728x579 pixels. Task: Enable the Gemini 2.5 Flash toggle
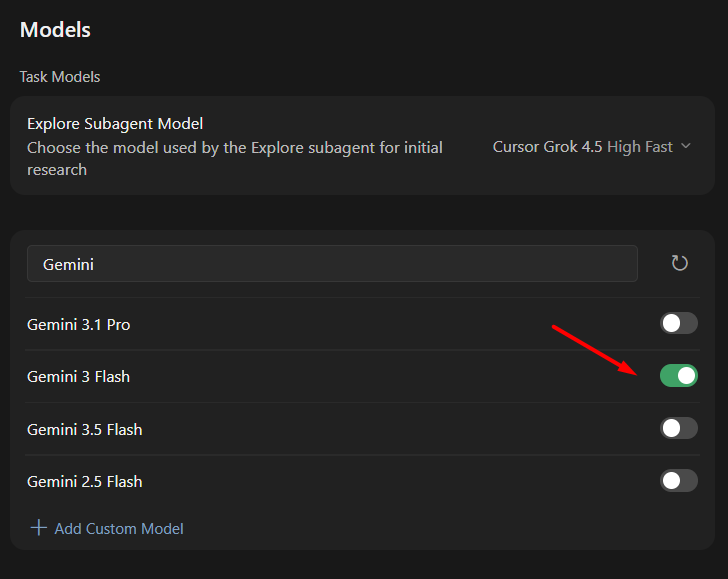coord(678,481)
